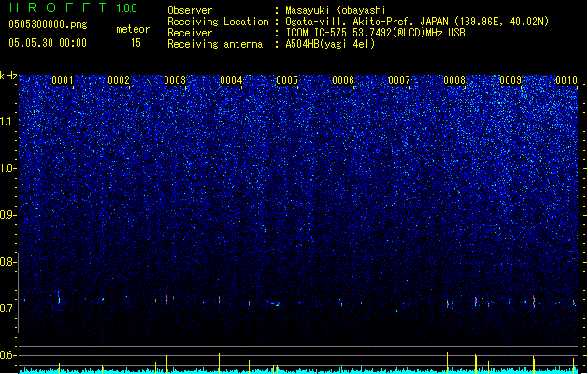Viewport: 588px width, 374px height.
Task: Select the filename 0505300000.png
Action: tap(48, 24)
